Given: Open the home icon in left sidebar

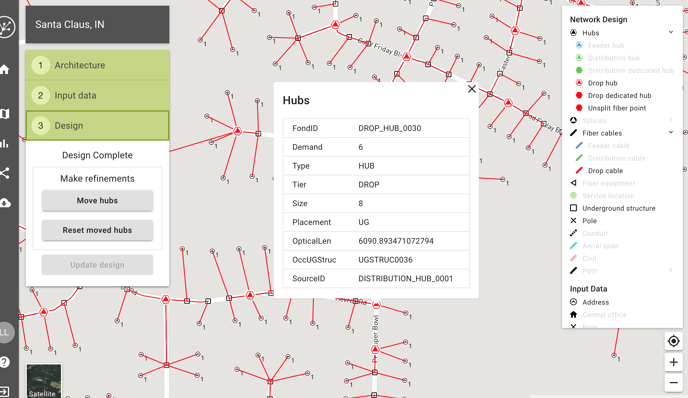Looking at the screenshot, I should 4,69.
